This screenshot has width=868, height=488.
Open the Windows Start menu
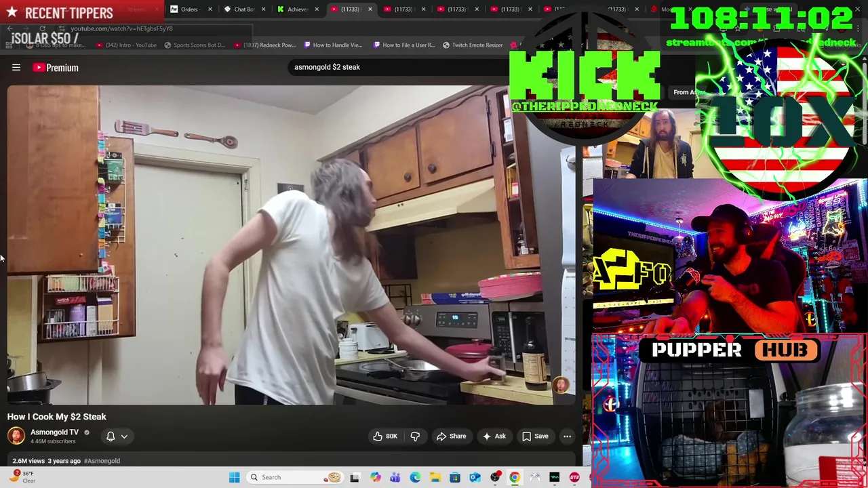(x=234, y=477)
